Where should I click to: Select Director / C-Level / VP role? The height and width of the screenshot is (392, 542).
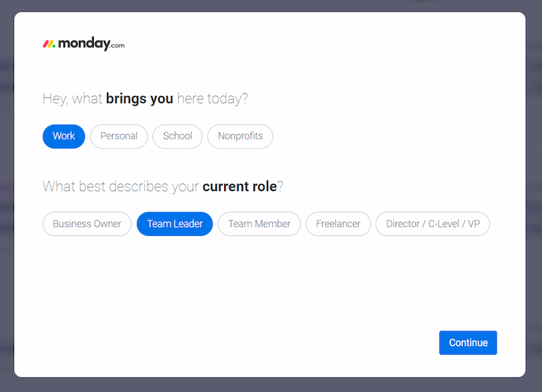(433, 224)
